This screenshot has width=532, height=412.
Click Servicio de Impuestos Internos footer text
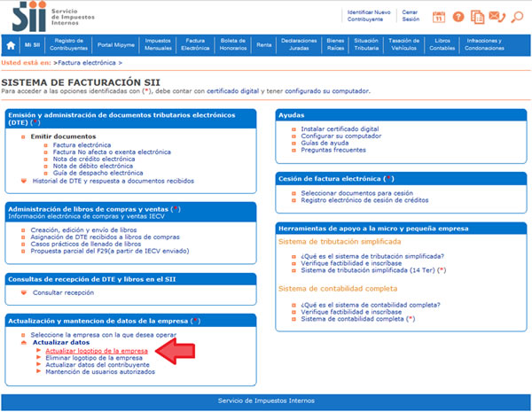tap(266, 400)
